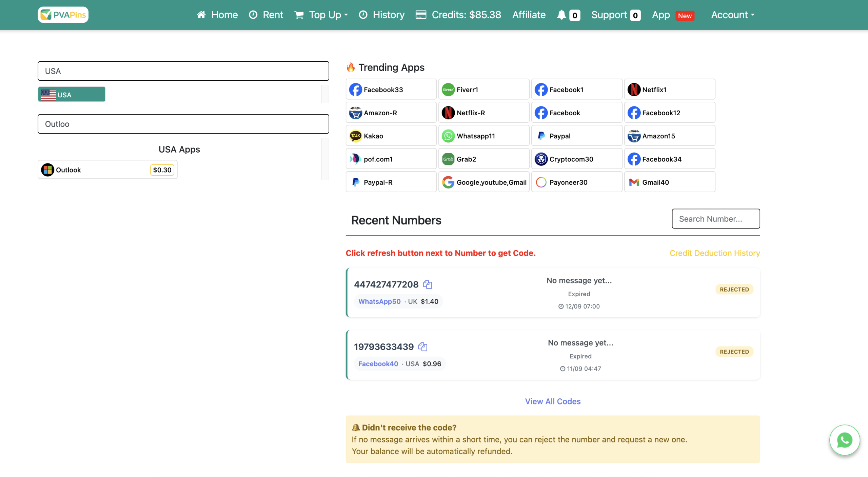This screenshot has height=477, width=868.
Task: Click the Facebook40 service tag
Action: coord(378,363)
